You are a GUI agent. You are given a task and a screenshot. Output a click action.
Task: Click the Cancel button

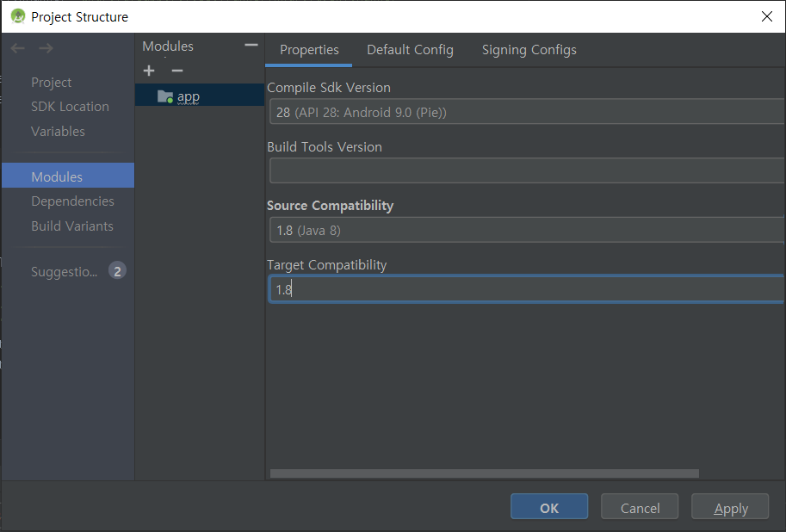point(640,507)
